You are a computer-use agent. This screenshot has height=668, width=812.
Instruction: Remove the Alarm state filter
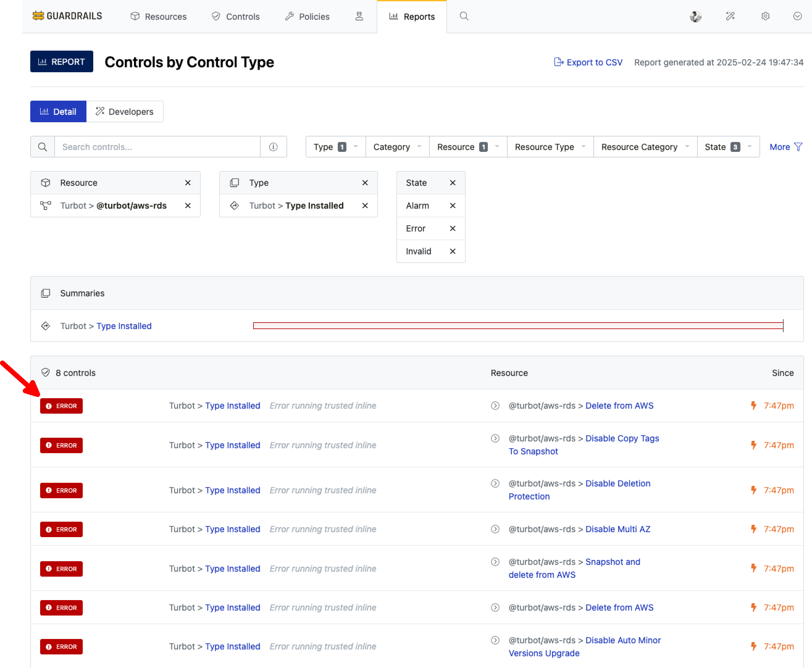click(453, 206)
